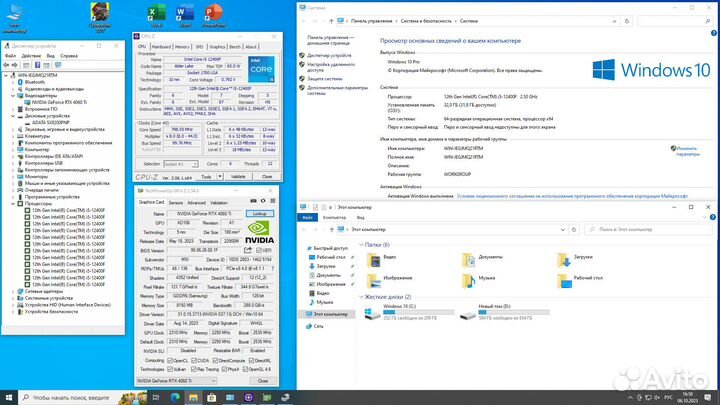The height and width of the screenshot is (405, 720).
Task: Expand the Explorer address bar history dropdown
Action: [562, 229]
